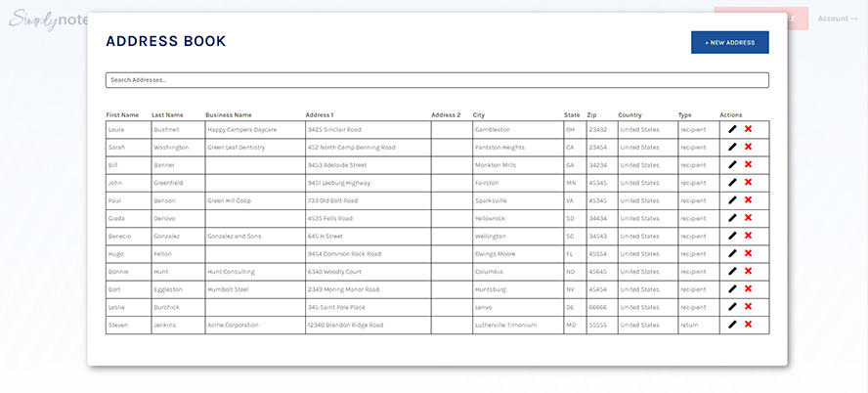
Task: Select the 'return' type cell
Action: (x=699, y=325)
